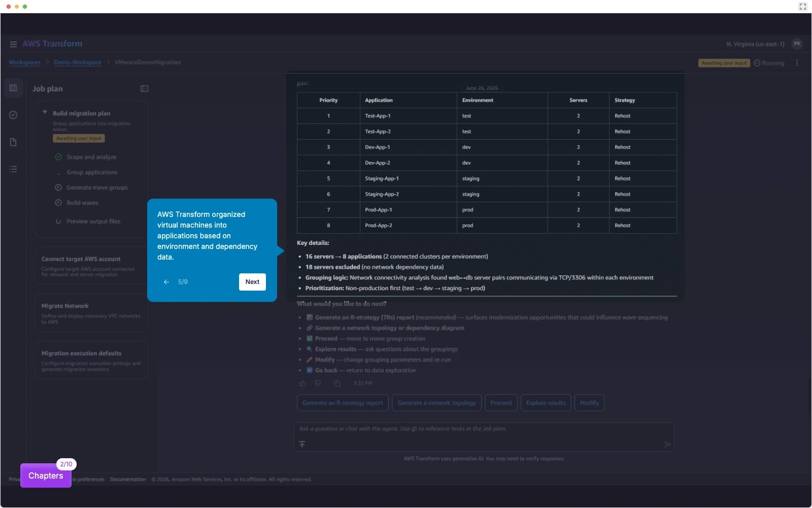Select the Scope and analyze step
The image size is (812, 508).
click(91, 157)
